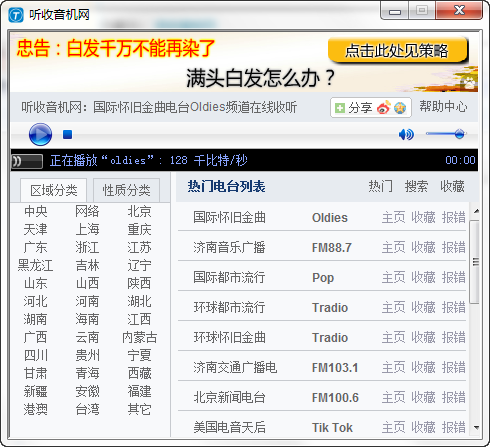This screenshot has height=447, width=490.
Task: Click the 点击此处见策略 ad button
Action: point(398,50)
